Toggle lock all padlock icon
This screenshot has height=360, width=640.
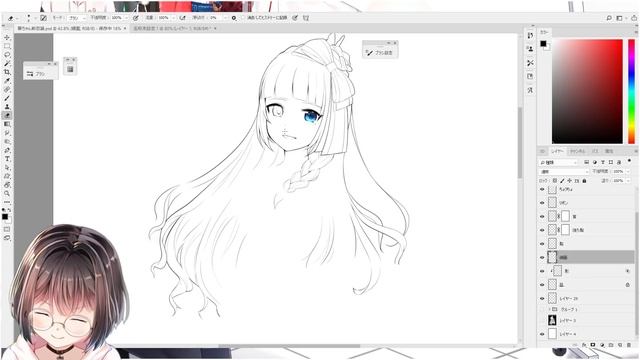pos(584,180)
